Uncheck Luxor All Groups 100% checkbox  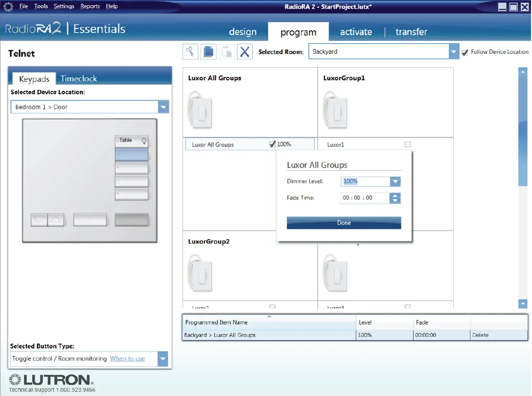(272, 144)
